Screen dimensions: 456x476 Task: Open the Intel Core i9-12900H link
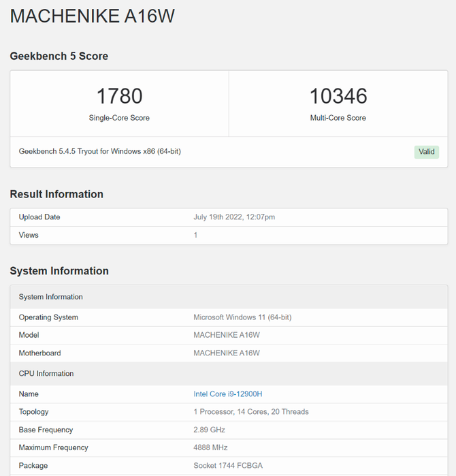click(x=228, y=394)
